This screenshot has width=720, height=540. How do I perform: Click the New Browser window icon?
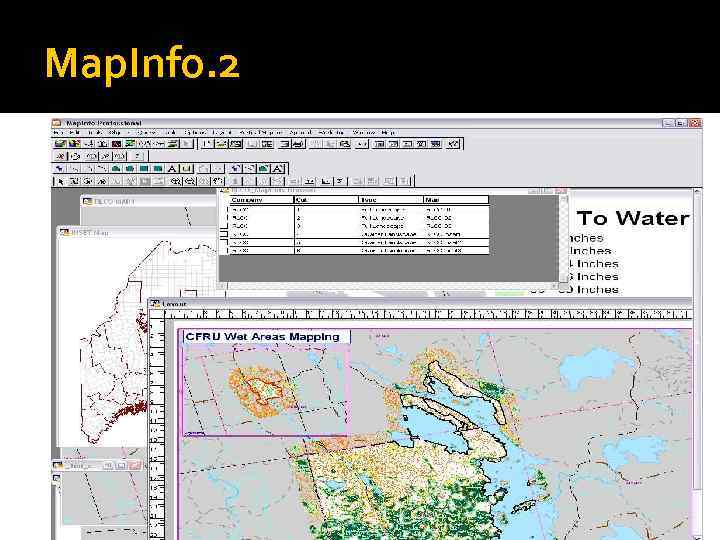(x=380, y=144)
